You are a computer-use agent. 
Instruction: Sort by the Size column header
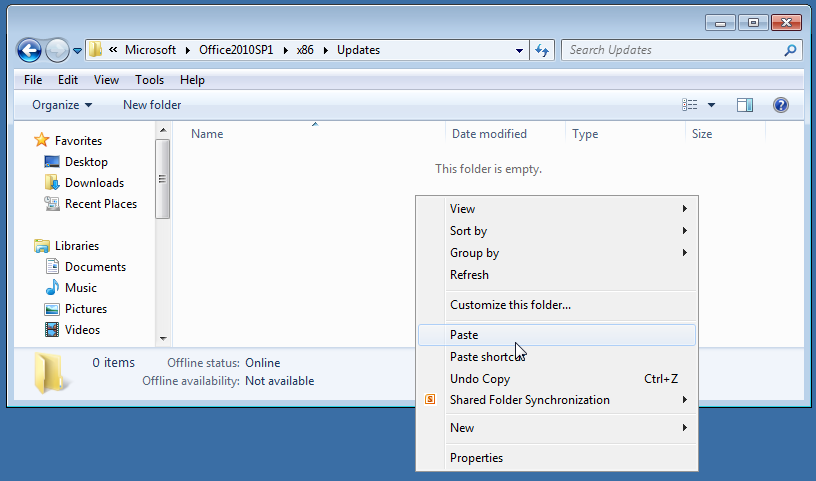pos(702,134)
